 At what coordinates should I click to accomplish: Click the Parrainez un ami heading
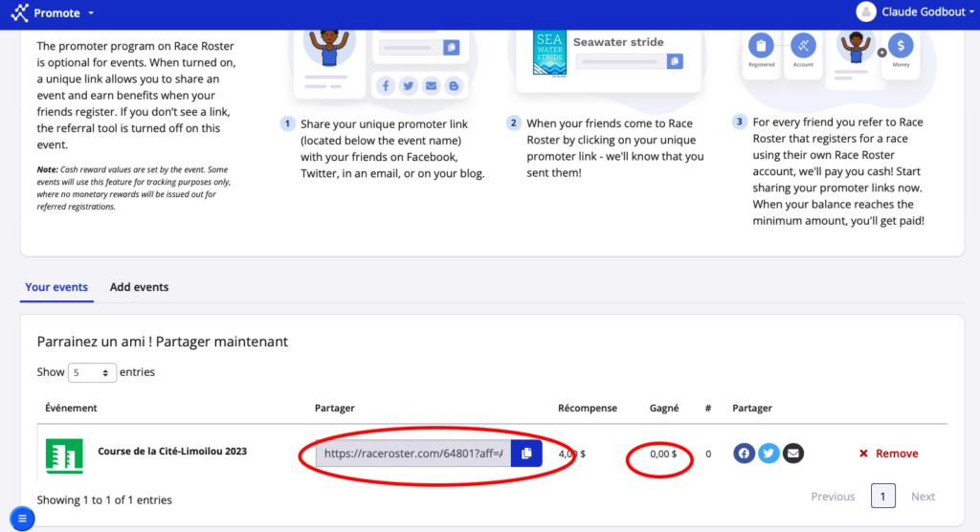click(163, 342)
